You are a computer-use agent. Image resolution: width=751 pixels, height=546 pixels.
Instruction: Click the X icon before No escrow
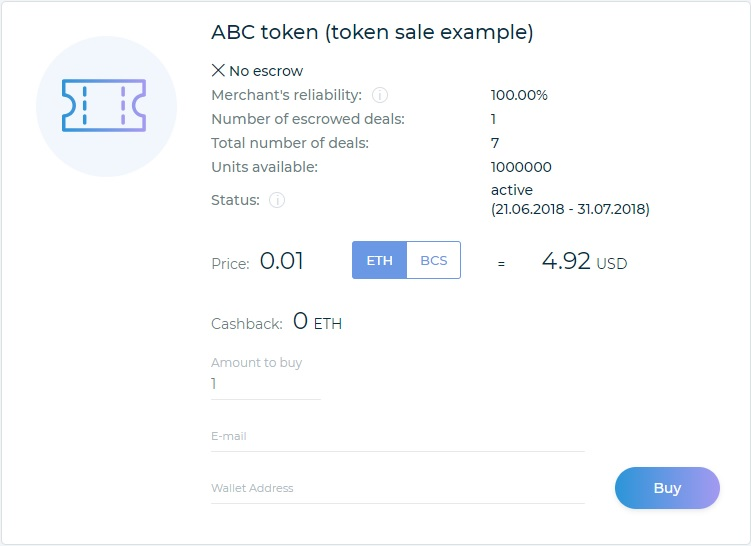218,70
